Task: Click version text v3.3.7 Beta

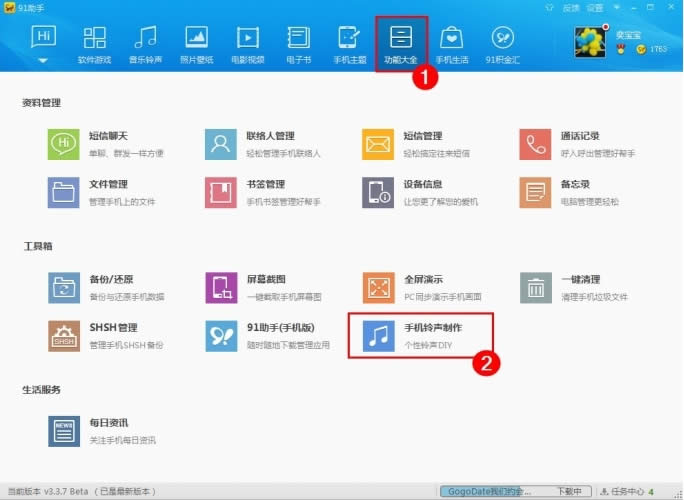Action: click(66, 492)
